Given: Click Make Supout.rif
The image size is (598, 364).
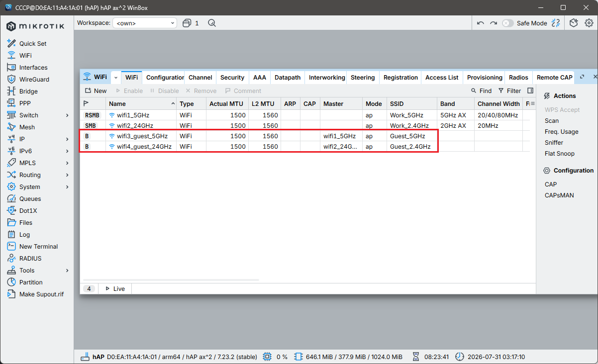Looking at the screenshot, I should [41, 294].
